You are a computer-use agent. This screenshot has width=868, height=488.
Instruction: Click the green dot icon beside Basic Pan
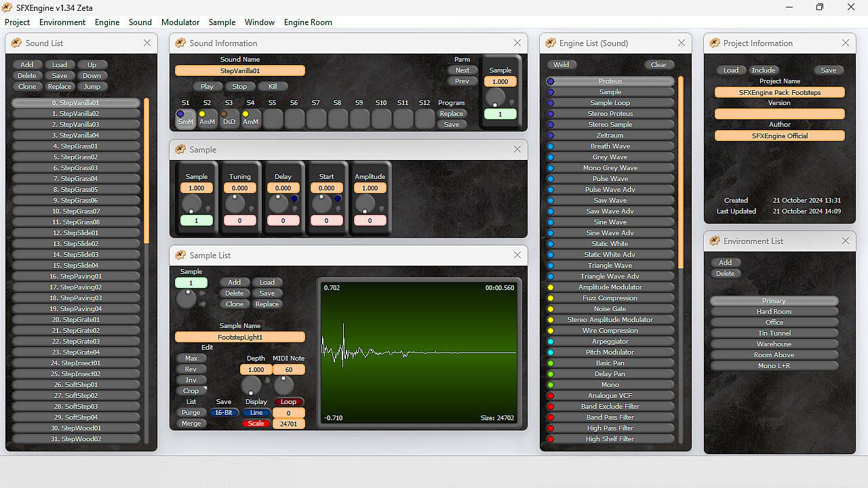tap(551, 363)
